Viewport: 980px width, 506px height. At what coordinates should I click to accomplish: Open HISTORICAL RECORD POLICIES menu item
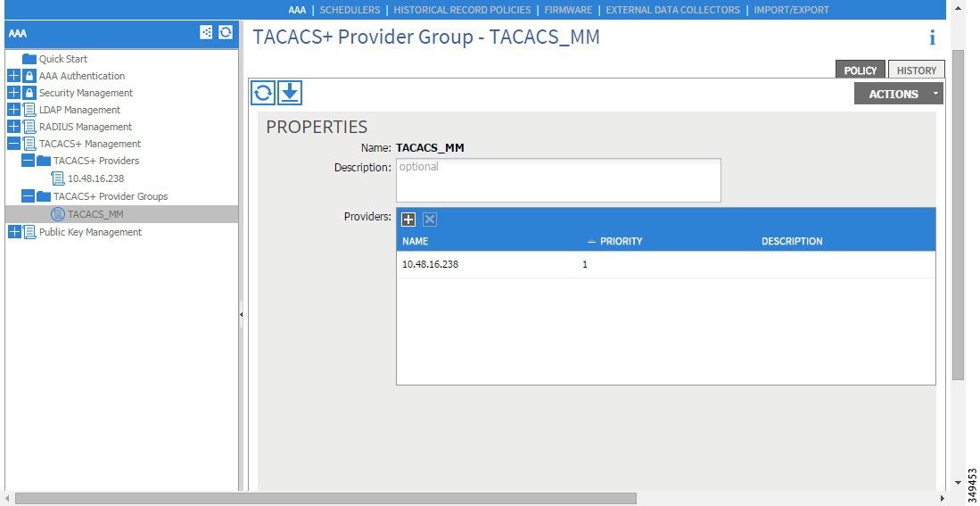[462, 10]
